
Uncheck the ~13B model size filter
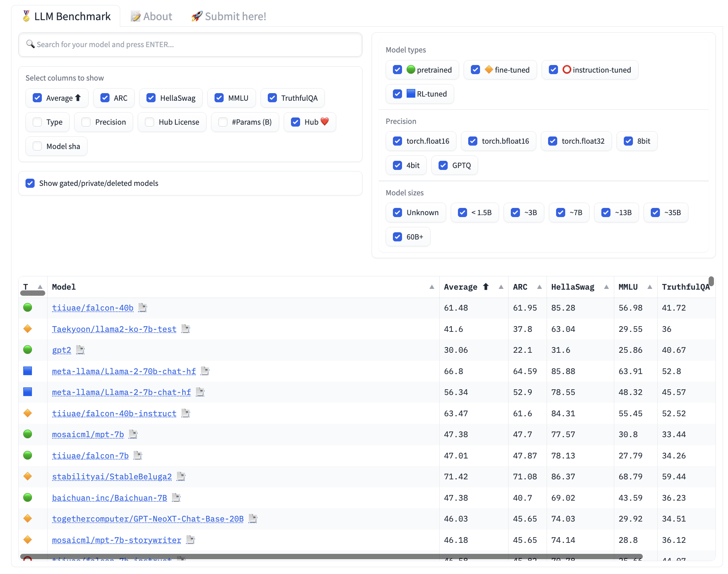pos(606,212)
